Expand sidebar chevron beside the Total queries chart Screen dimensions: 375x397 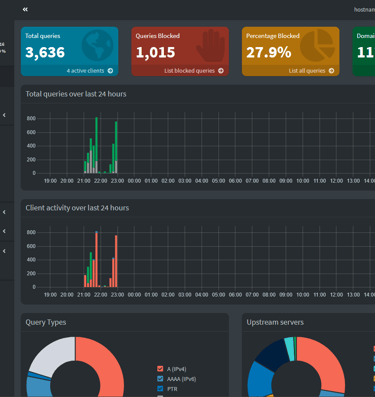coord(4,115)
